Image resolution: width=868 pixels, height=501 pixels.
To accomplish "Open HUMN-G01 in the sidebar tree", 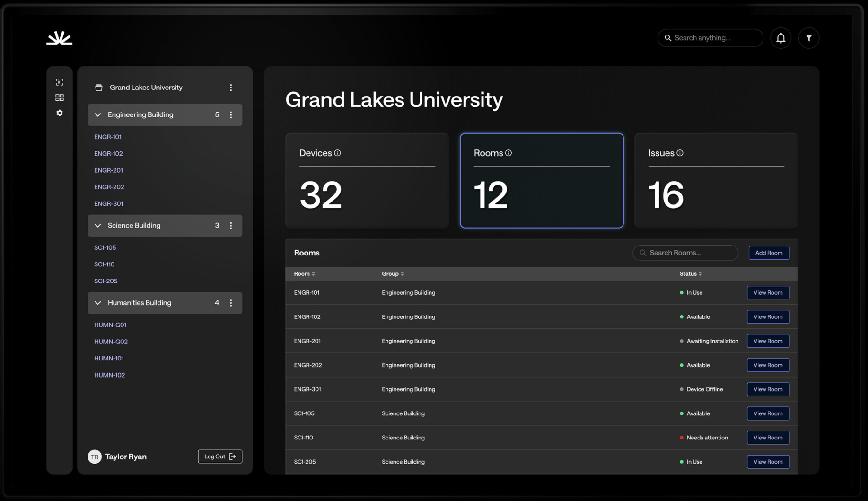I will point(110,325).
